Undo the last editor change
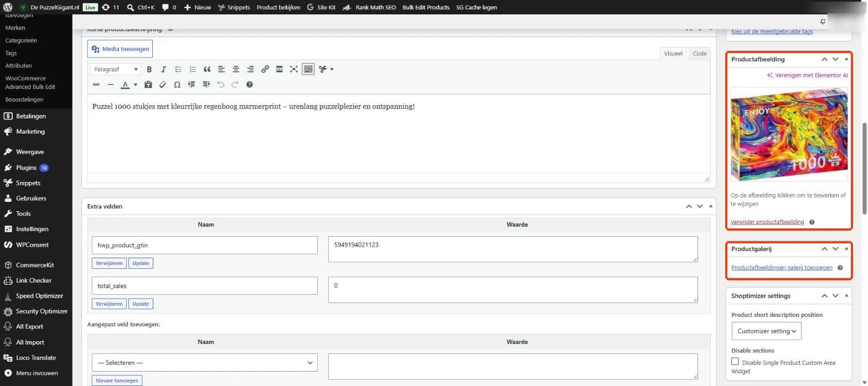 pyautogui.click(x=220, y=85)
